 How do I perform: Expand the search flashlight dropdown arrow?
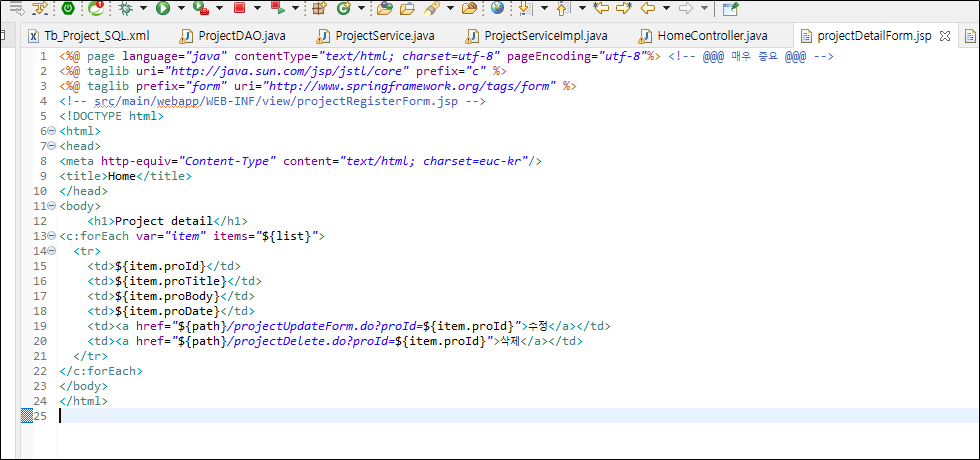click(449, 8)
